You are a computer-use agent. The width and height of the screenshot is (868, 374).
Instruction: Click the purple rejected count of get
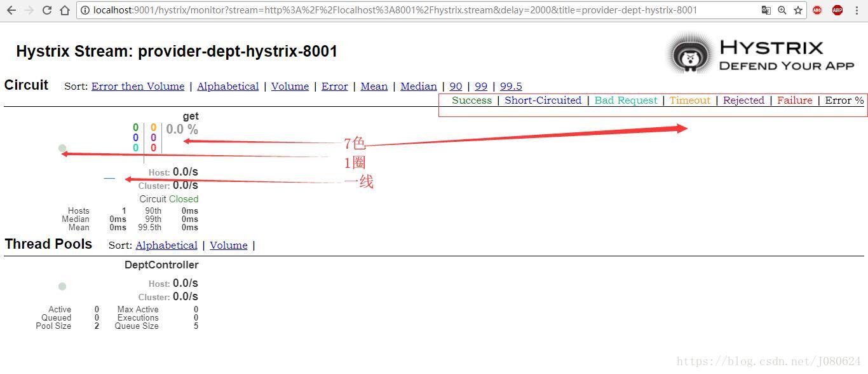coord(153,138)
